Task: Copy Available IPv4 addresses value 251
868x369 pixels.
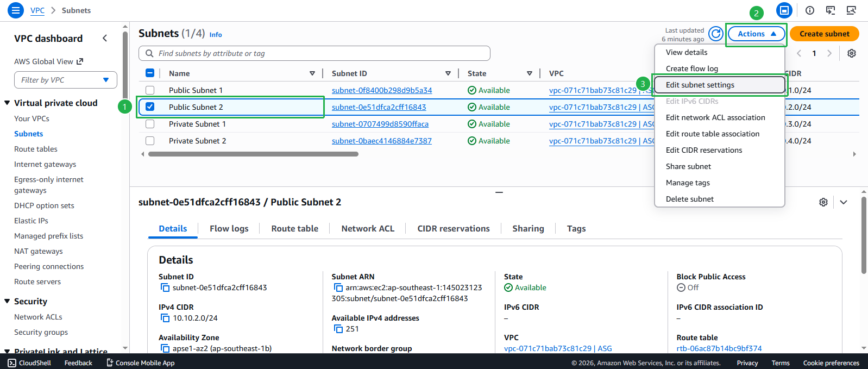Action: pyautogui.click(x=338, y=329)
